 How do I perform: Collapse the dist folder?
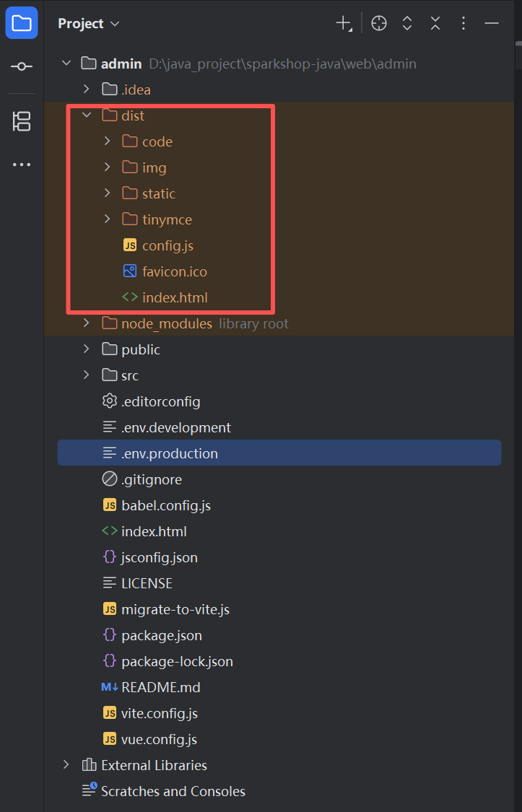pyautogui.click(x=87, y=115)
